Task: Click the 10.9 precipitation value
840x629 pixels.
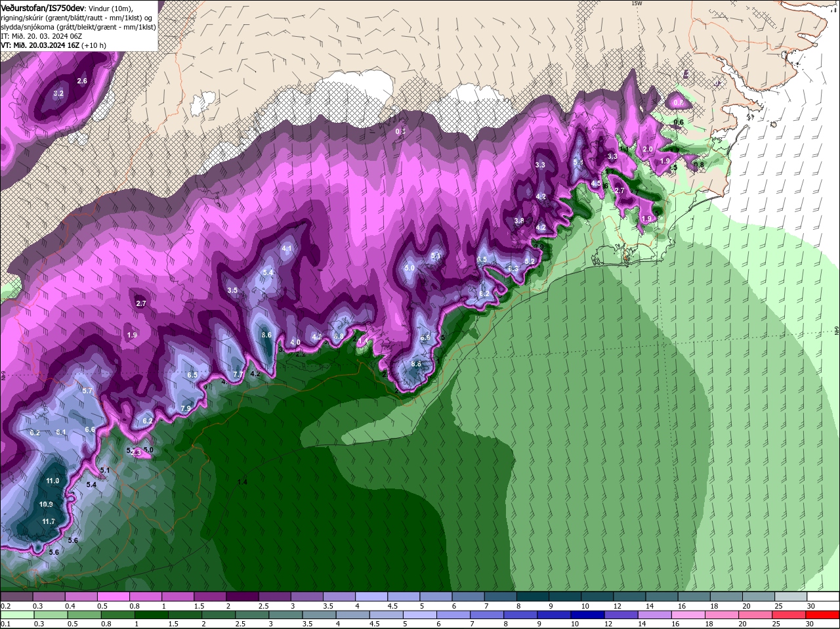Action: [x=46, y=504]
